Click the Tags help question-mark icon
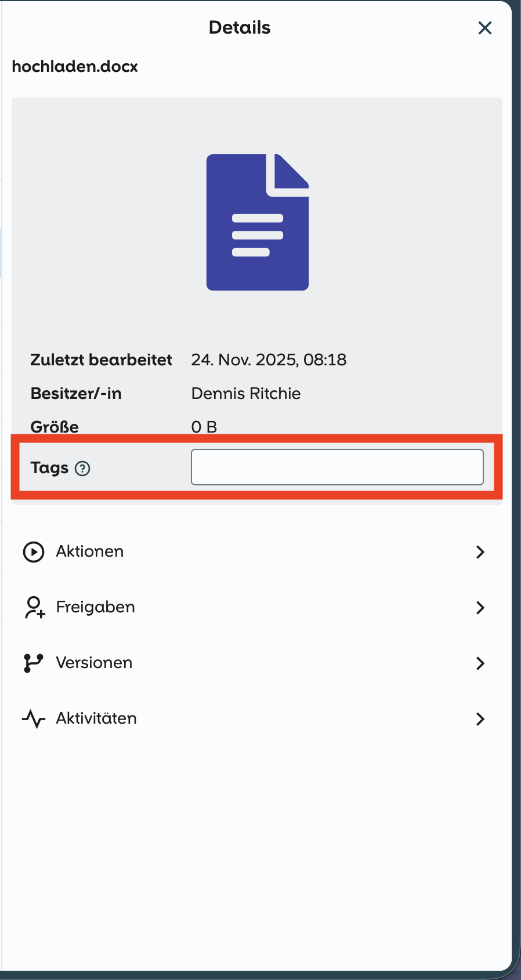The width and height of the screenshot is (521, 980). point(83,469)
